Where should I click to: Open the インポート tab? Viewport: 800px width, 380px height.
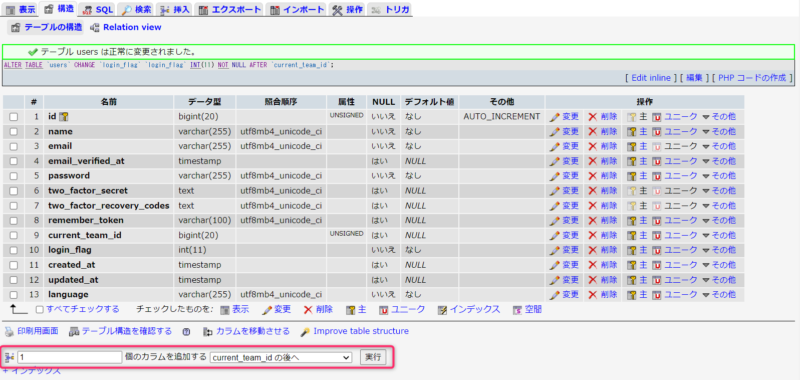296,9
